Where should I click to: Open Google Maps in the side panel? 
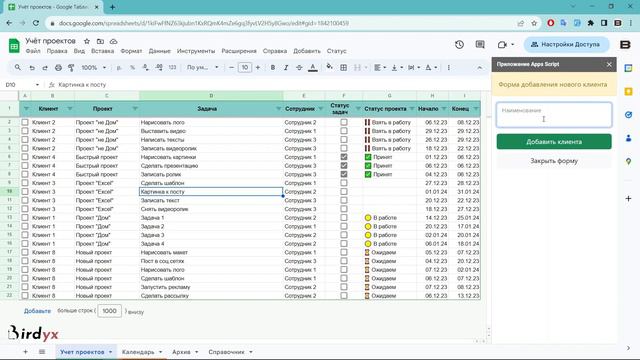(x=628, y=162)
